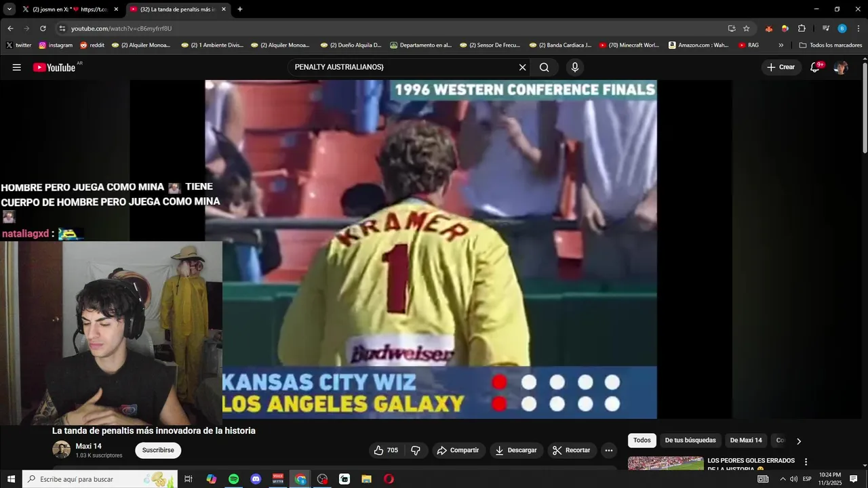Select the De Maxi 14 chip
868x488 pixels.
click(x=746, y=441)
